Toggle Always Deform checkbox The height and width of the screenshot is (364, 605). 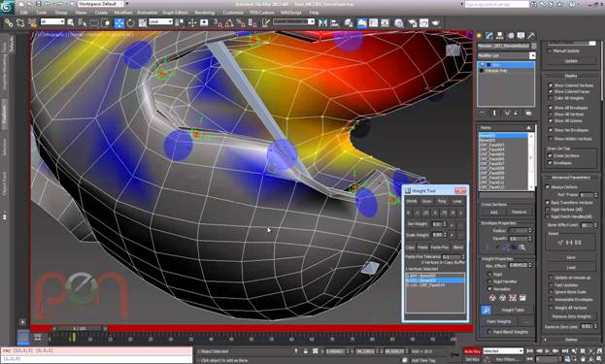point(547,186)
